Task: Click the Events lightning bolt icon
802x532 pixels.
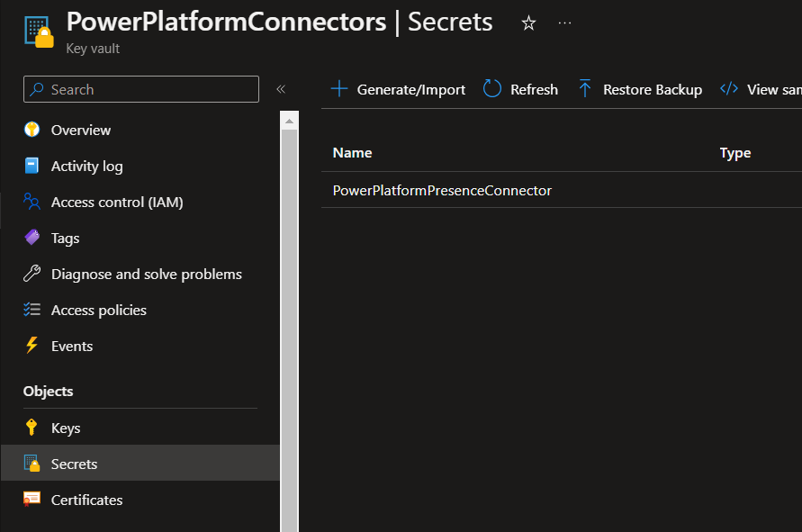Action: click(x=32, y=346)
